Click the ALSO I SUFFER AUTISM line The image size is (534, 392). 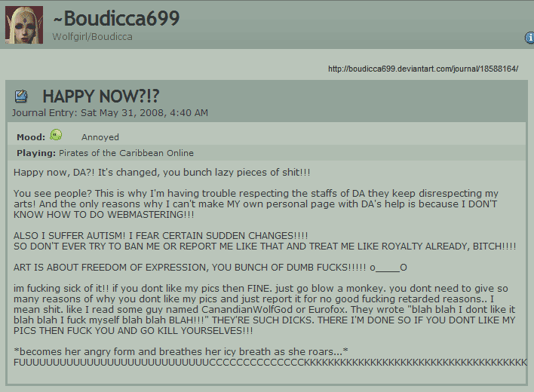pyautogui.click(x=161, y=236)
